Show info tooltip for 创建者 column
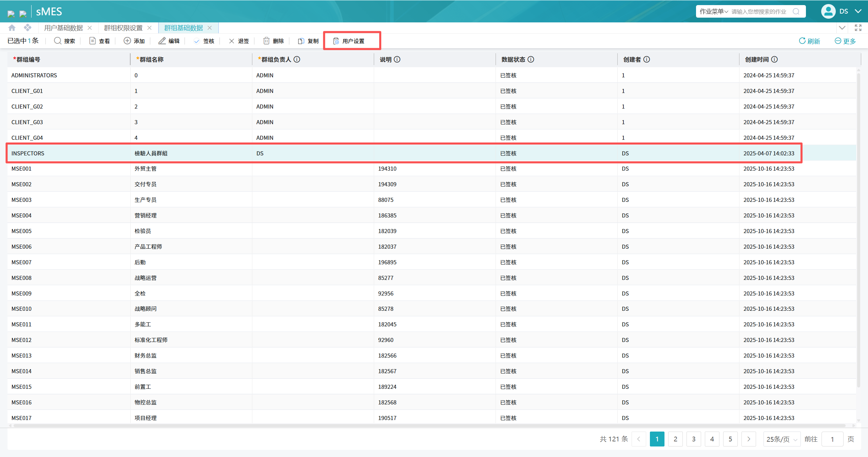The image size is (868, 457). click(647, 59)
